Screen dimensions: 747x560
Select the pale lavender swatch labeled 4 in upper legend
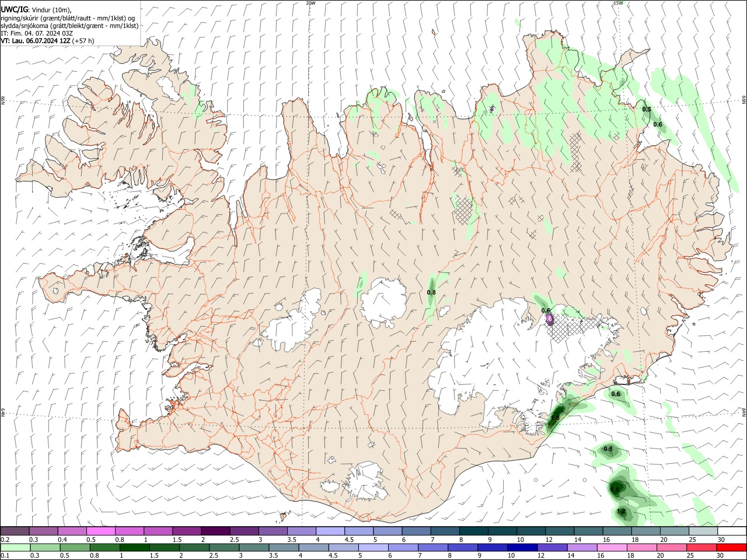coord(330,531)
